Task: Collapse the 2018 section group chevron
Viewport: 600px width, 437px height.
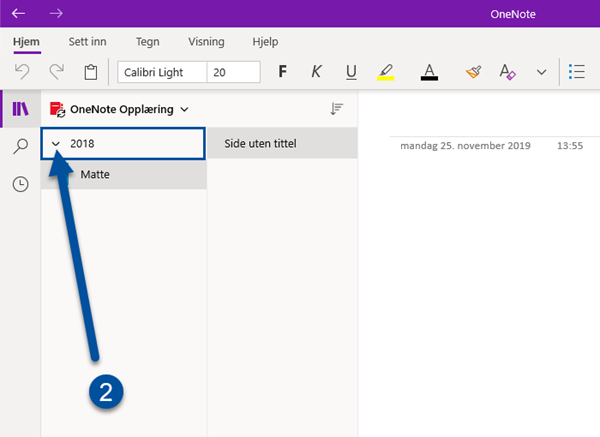Action: click(56, 144)
